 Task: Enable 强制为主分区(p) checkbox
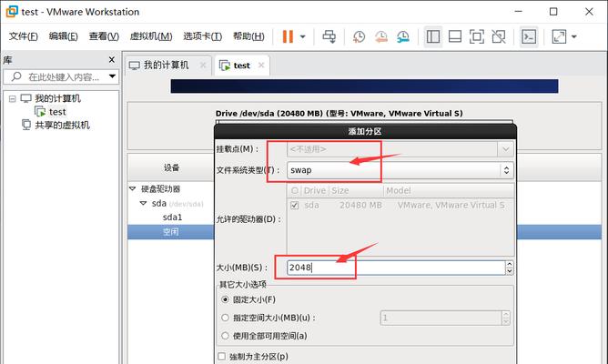222,356
